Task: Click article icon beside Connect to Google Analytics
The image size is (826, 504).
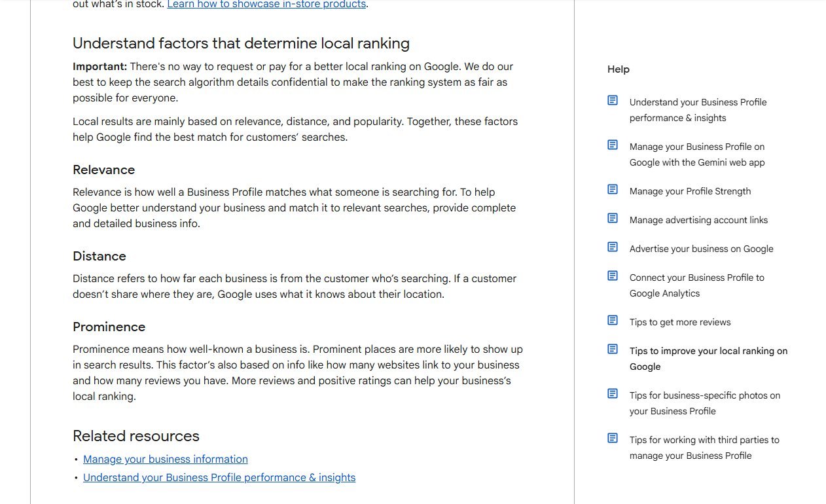Action: coord(613,276)
